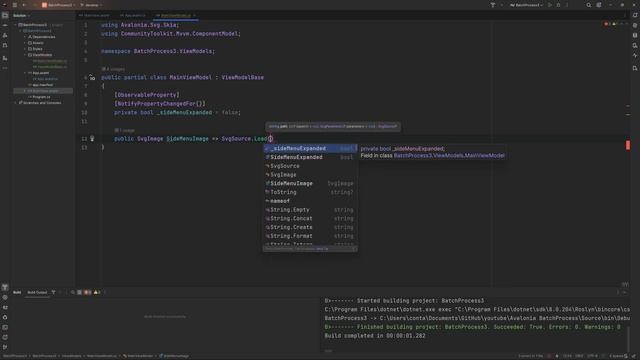Click the 'Finished building project' green output line
640x360 pixels.
click(473, 327)
